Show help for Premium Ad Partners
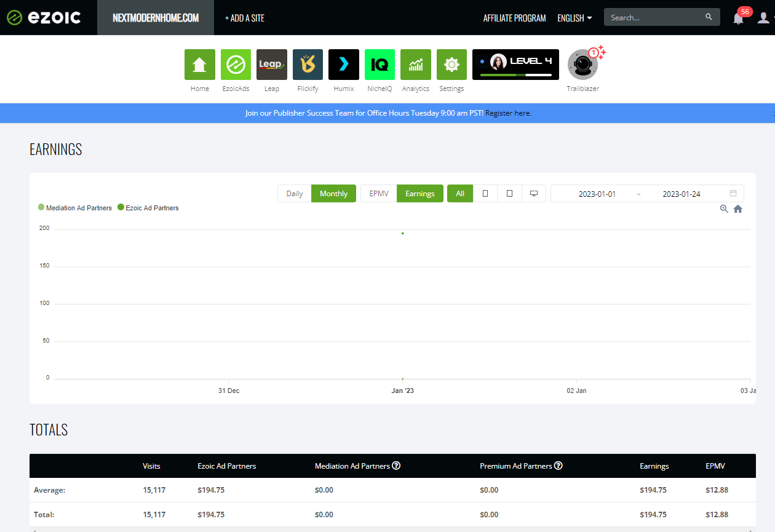 pyautogui.click(x=558, y=466)
